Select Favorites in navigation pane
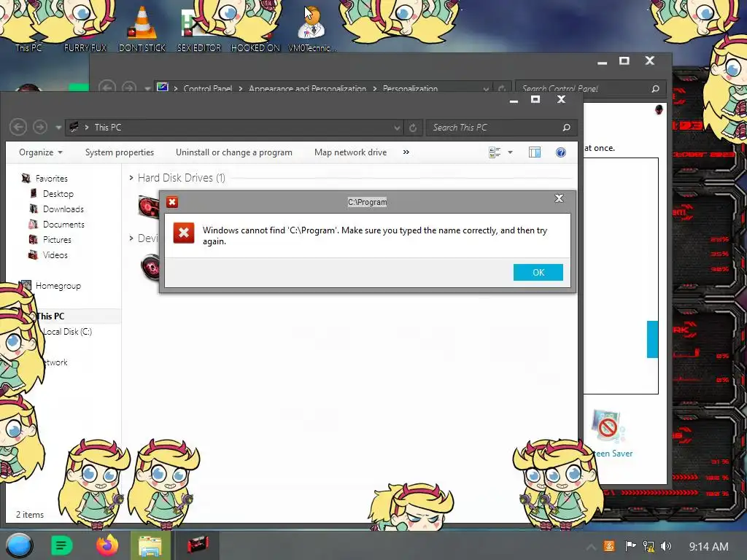 click(51, 179)
